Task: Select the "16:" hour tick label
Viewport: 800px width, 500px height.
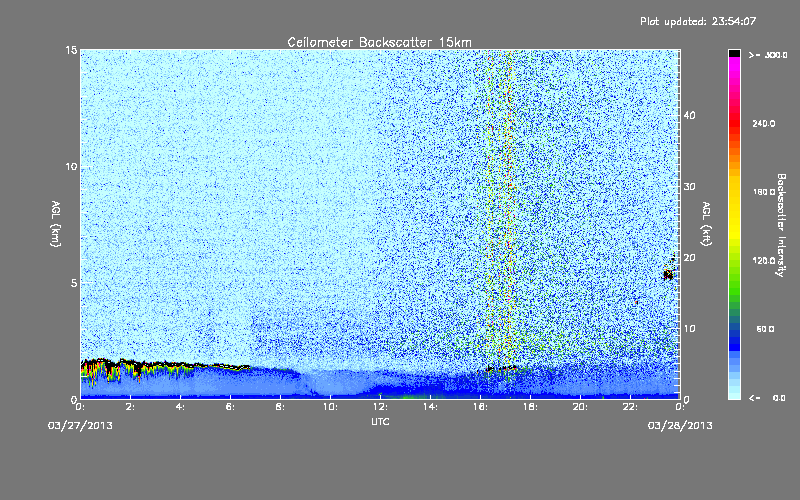Action: pyautogui.click(x=480, y=407)
